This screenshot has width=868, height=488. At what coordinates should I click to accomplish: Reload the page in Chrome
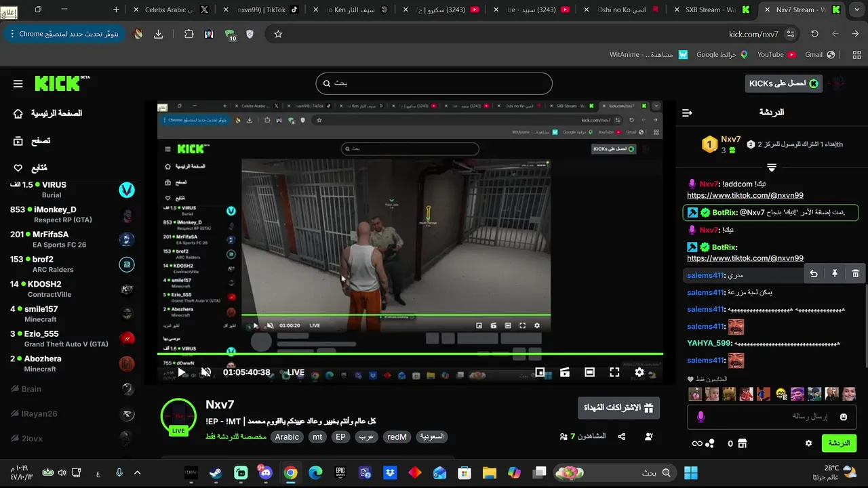pos(814,34)
